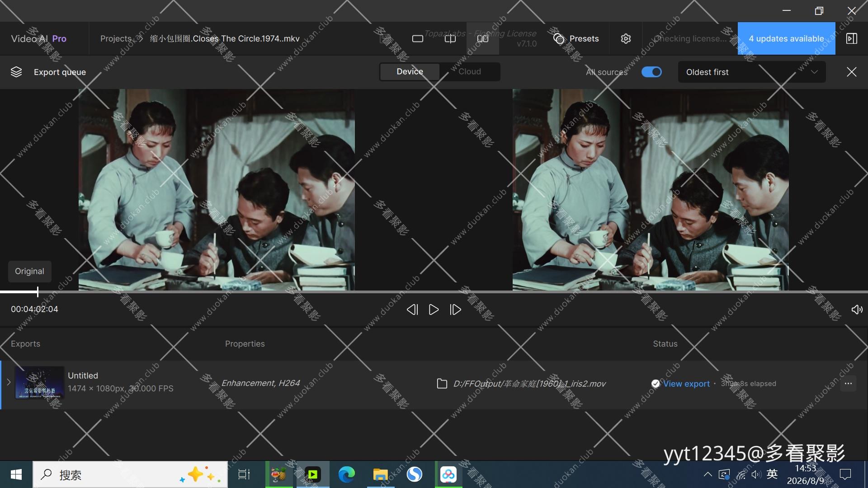Click the timeline playhead marker
868x488 pixels.
(x=38, y=292)
